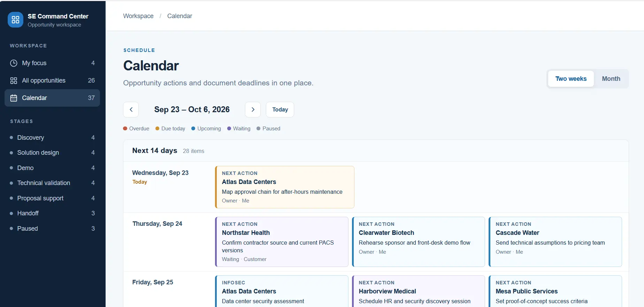Viewport: 644px width, 307px height.
Task: Open All opportunities in the sidebar
Action: (52, 80)
